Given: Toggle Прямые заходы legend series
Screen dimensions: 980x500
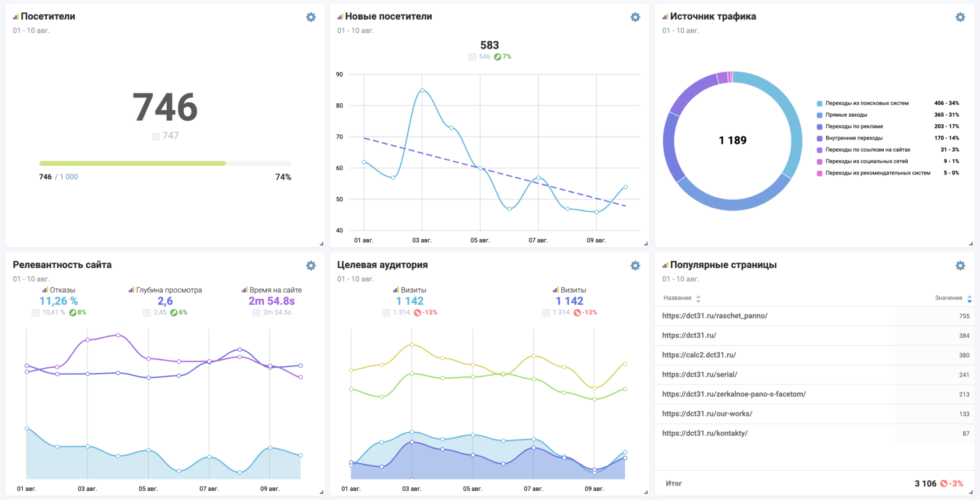Looking at the screenshot, I should 846,115.
